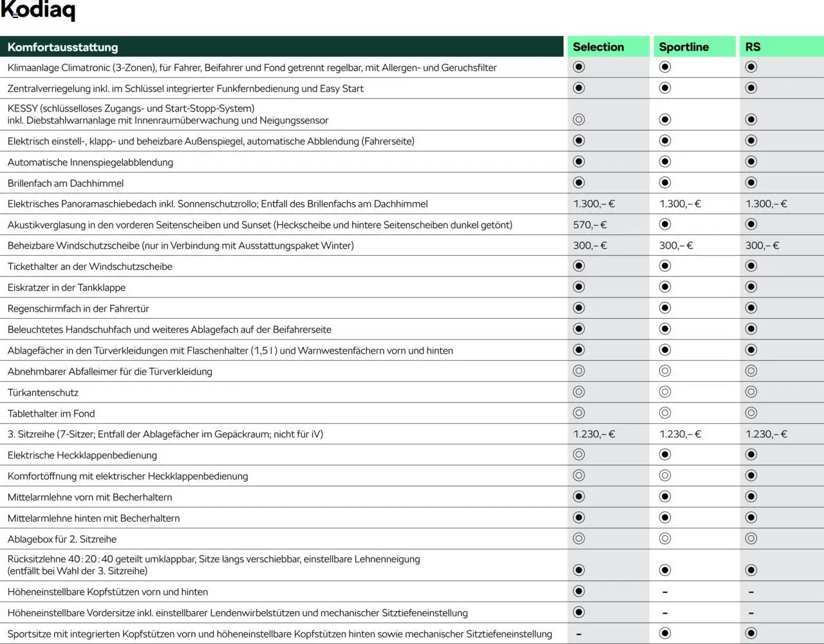The width and height of the screenshot is (824, 644).
Task: Click Klimaanlage Climatronic standard dot under Selection
Action: point(579,67)
